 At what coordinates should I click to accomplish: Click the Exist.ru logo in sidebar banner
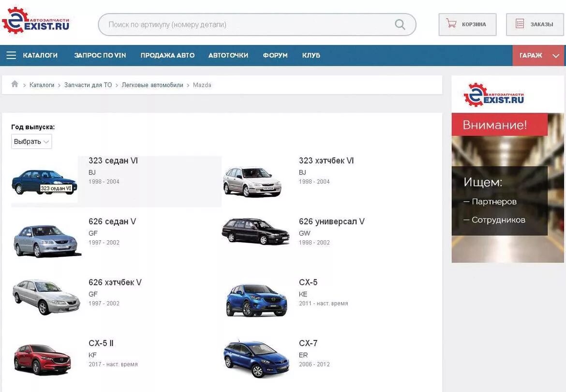[493, 94]
